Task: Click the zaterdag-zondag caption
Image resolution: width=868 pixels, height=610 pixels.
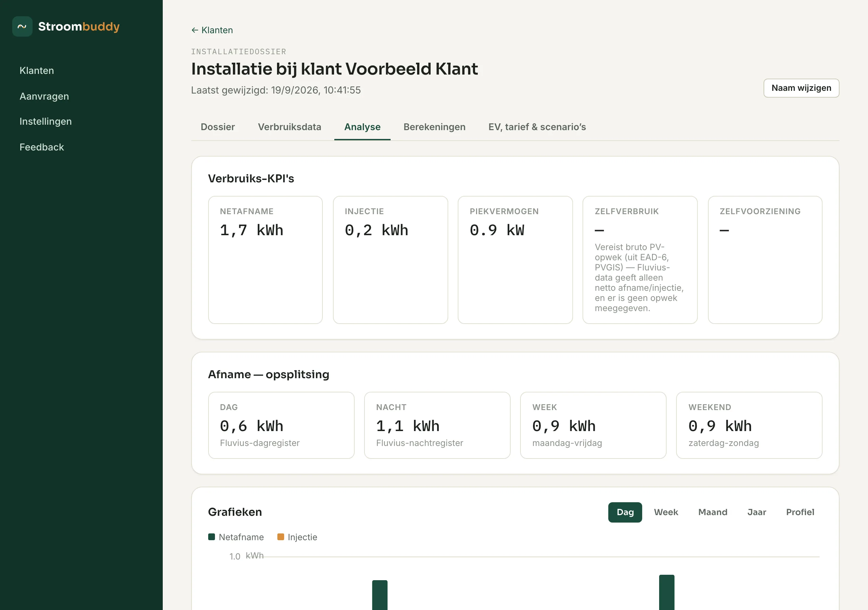Action: [x=724, y=443]
